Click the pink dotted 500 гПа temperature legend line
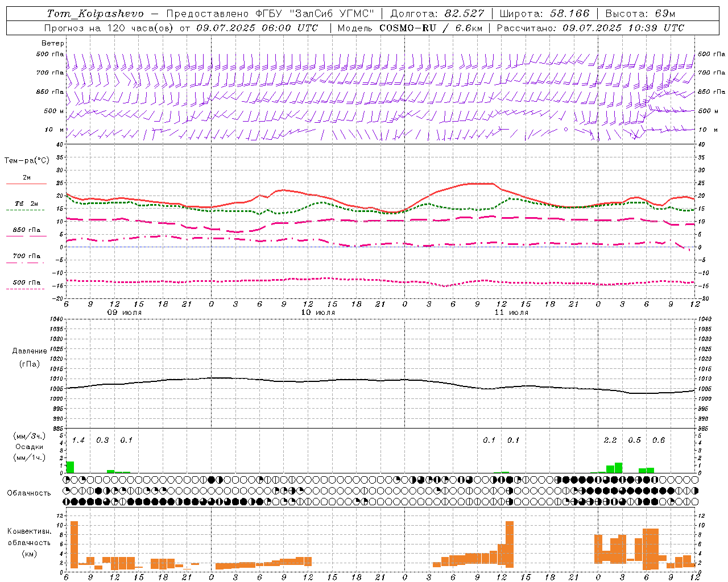The image size is (728, 582). tap(26, 289)
